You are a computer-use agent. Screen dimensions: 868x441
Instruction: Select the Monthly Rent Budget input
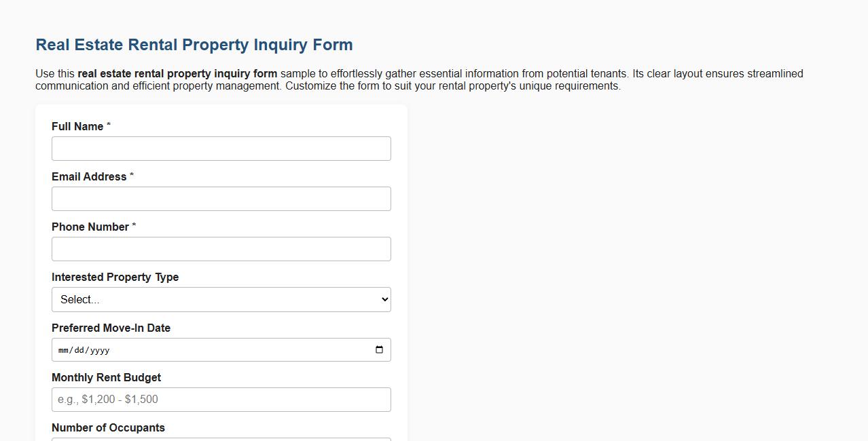pyautogui.click(x=221, y=399)
